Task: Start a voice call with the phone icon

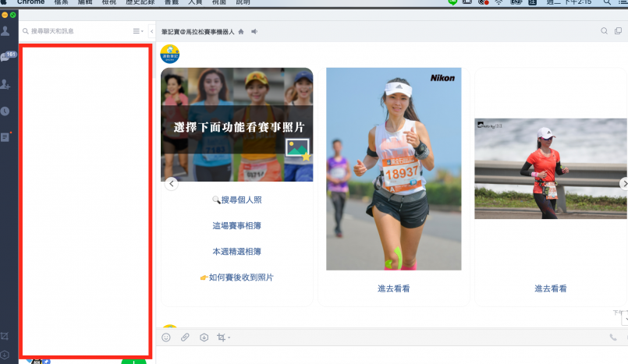Action: click(613, 337)
